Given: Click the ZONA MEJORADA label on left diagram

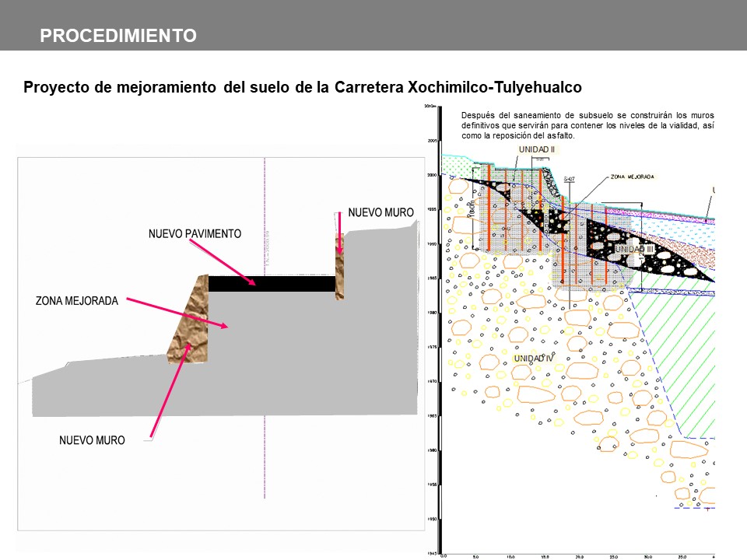Looking at the screenshot, I should pos(76,299).
